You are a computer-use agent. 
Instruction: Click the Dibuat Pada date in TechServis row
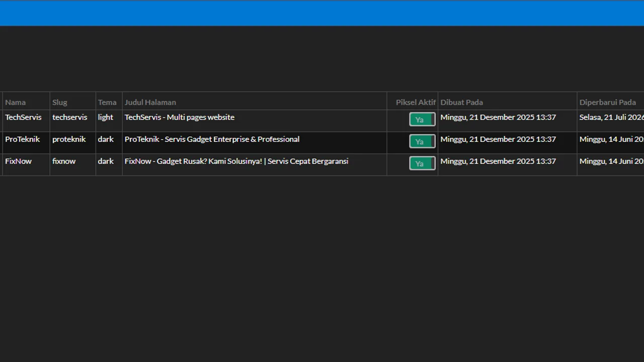click(508, 121)
